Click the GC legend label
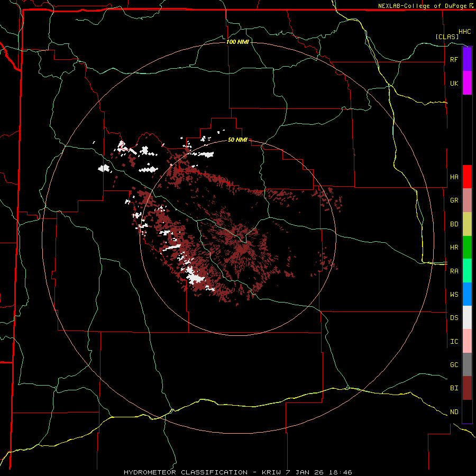The height and width of the screenshot is (476, 476). pyautogui.click(x=454, y=365)
